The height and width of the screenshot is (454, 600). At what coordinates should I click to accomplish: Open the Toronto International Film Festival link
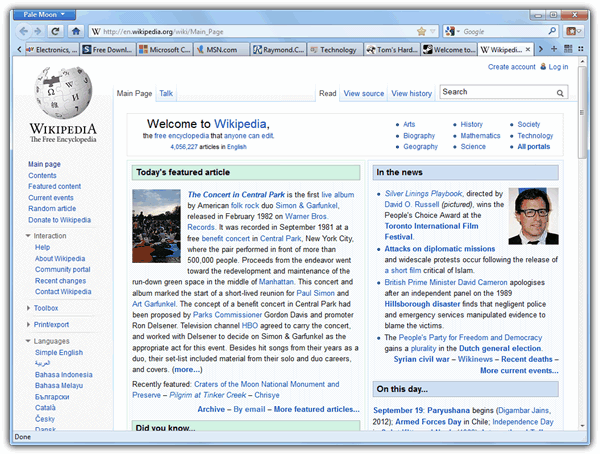(x=431, y=231)
